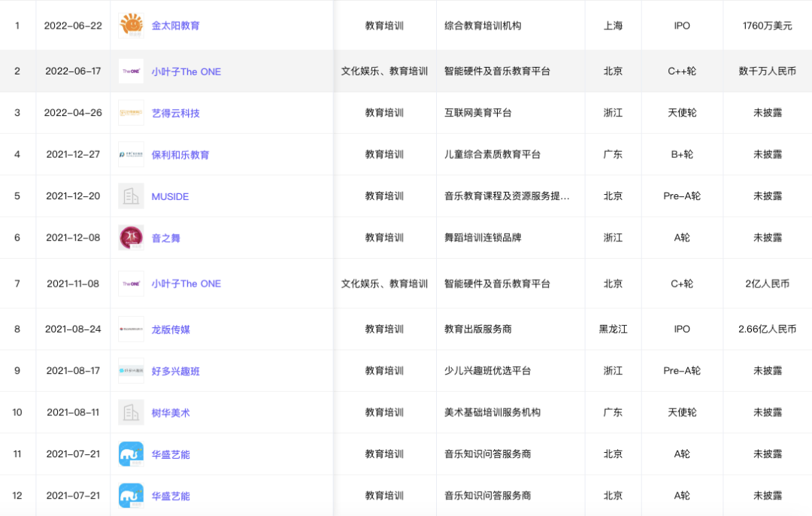
Task: Click the C++轮 funding round cell
Action: point(682,71)
